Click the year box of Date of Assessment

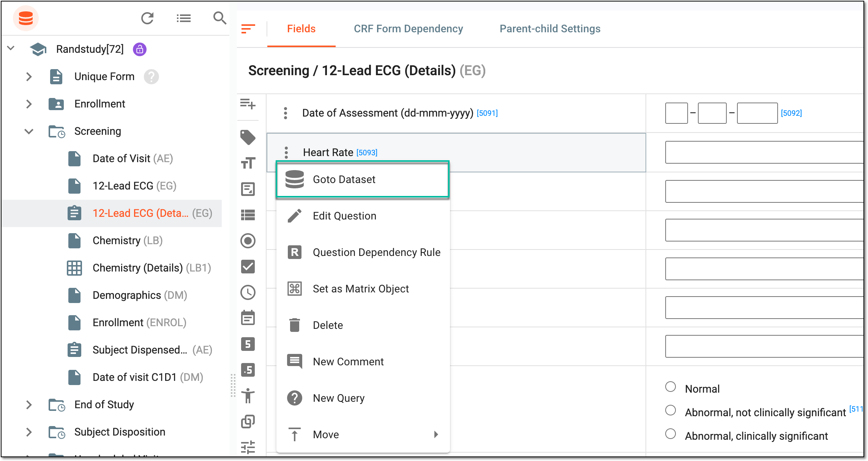[757, 113]
